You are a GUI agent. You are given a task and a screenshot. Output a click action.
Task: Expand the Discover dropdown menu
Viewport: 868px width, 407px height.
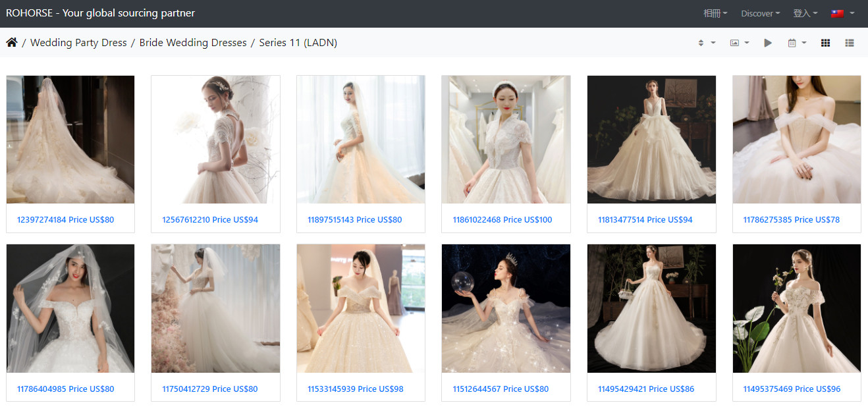[x=760, y=13]
